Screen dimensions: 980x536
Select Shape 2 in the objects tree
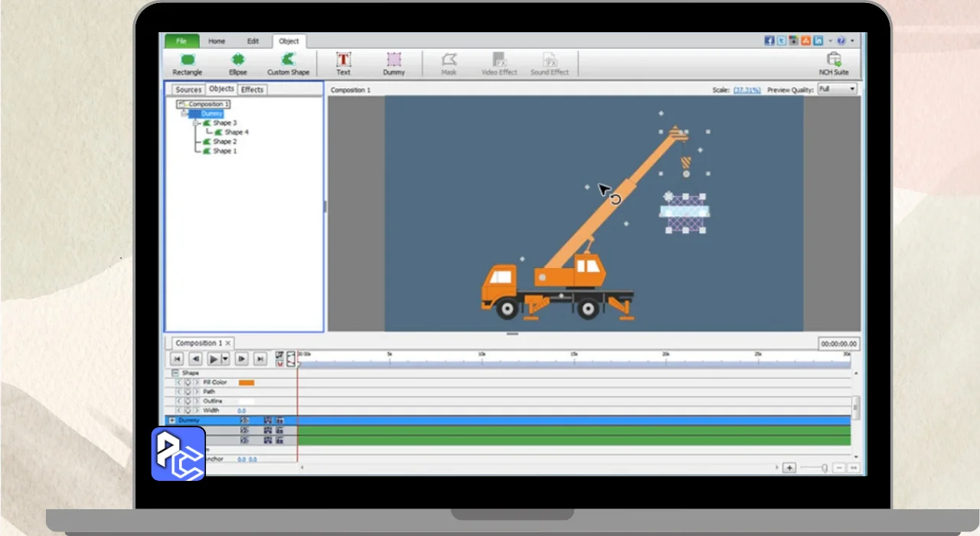pyautogui.click(x=224, y=142)
